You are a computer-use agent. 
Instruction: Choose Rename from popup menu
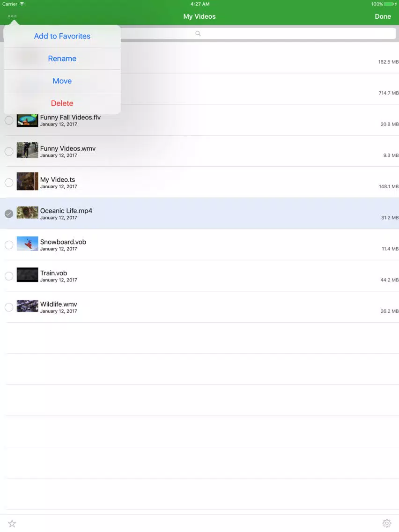(62, 59)
